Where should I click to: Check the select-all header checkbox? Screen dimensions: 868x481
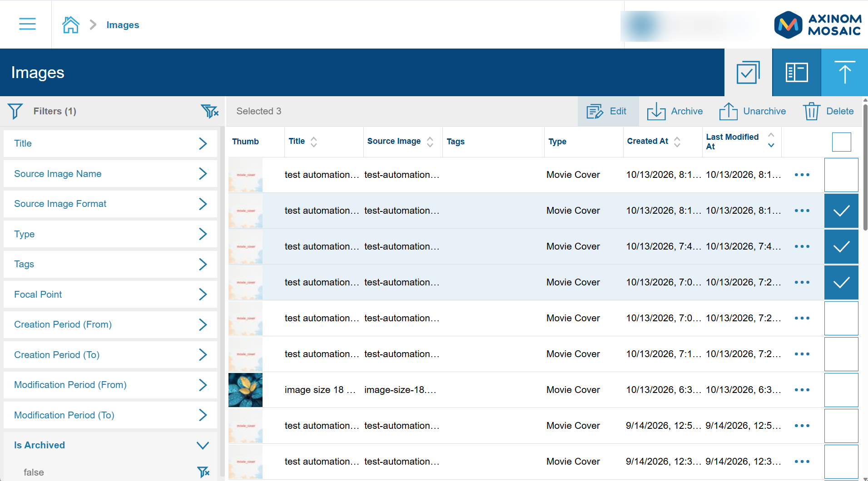(841, 142)
